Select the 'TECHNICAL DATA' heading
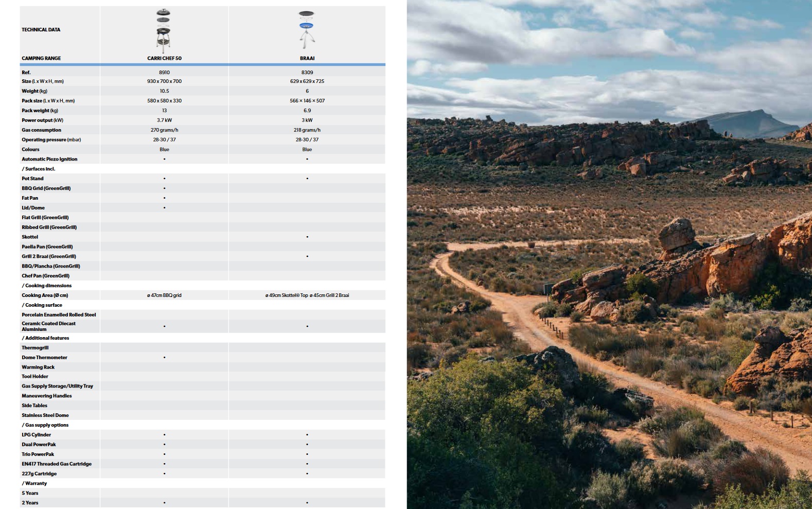 (41, 30)
